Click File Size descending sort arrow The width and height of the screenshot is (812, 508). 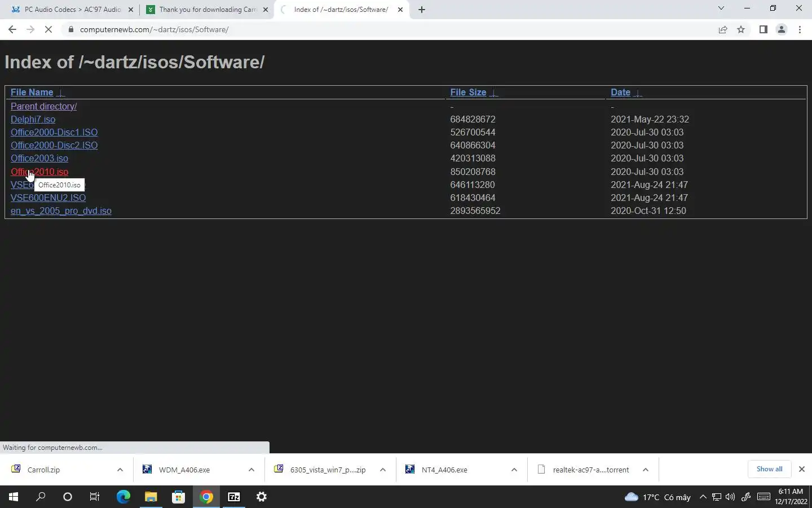[x=494, y=93]
